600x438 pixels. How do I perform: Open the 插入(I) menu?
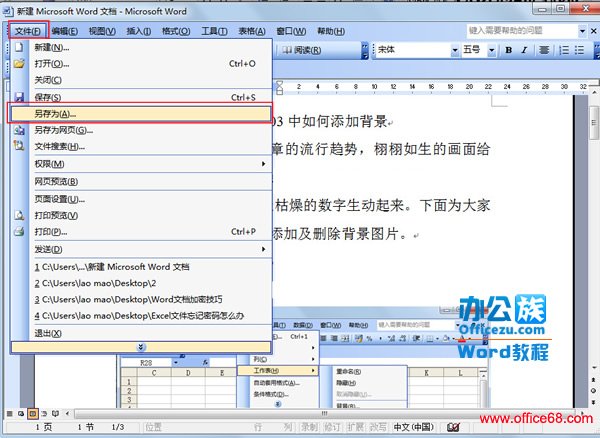pos(139,31)
